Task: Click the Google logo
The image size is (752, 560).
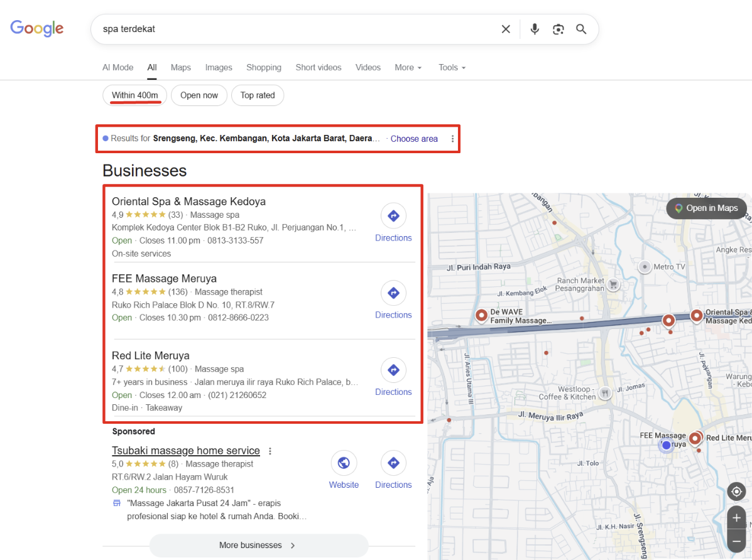Action: pyautogui.click(x=37, y=29)
